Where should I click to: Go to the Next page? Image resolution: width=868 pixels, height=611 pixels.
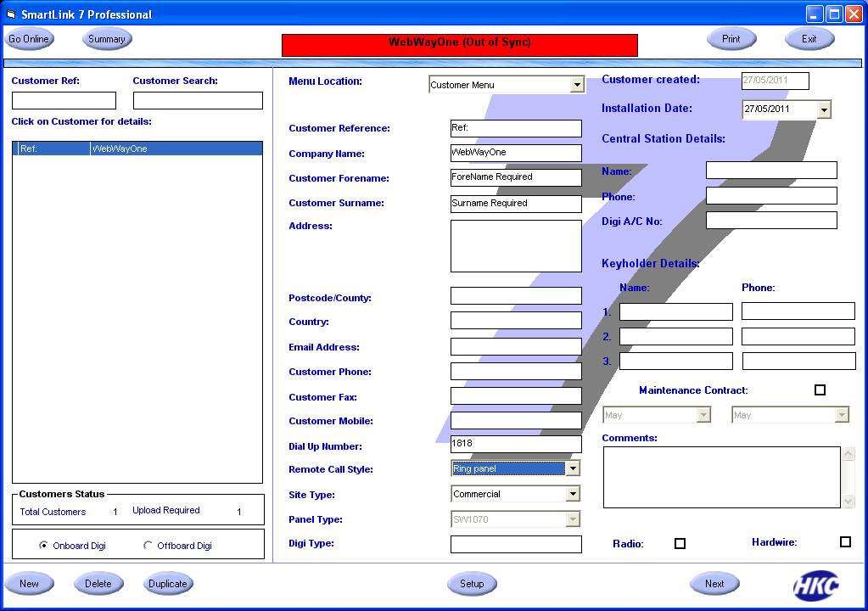click(714, 584)
